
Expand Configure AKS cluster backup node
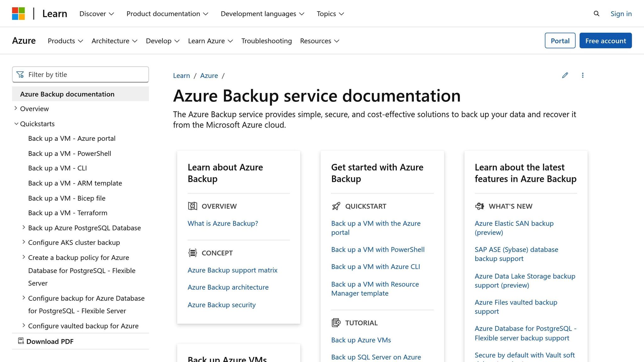24,242
